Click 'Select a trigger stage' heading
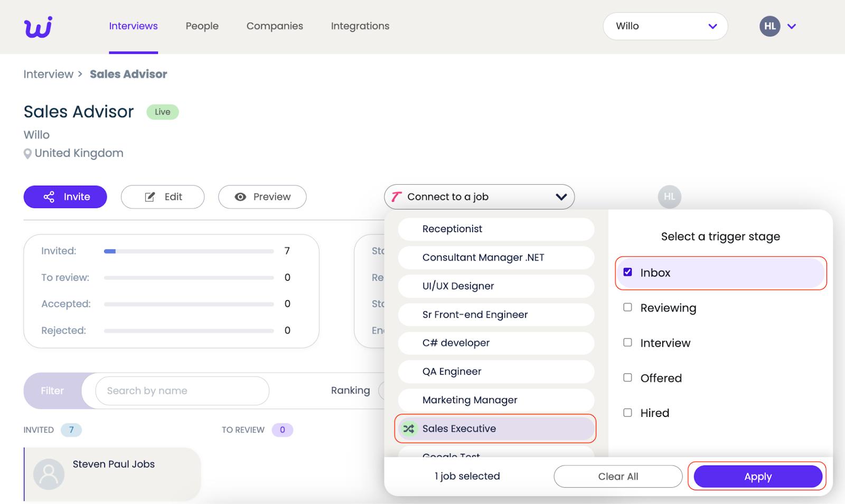 pos(720,236)
